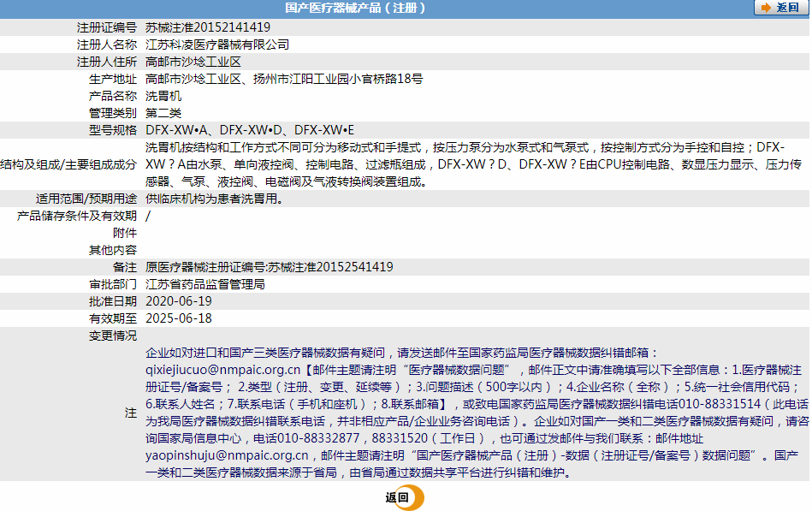Click the 备注 label
This screenshot has height=511, width=812.
pos(125,267)
